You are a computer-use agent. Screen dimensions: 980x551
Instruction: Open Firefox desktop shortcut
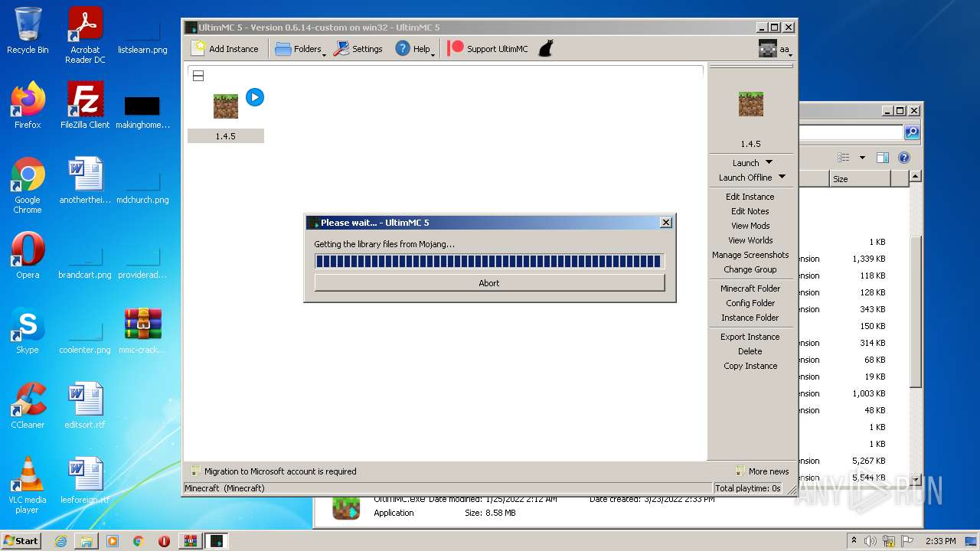28,105
